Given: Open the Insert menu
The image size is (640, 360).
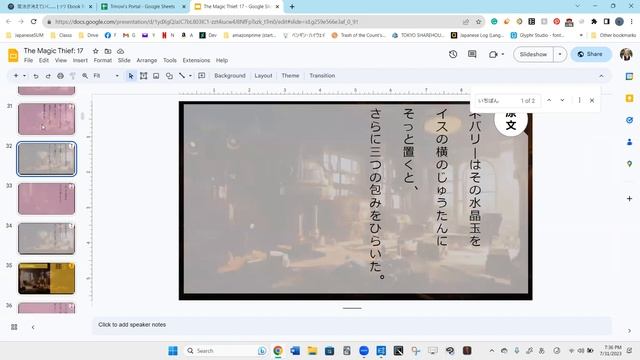Looking at the screenshot, I should tap(80, 60).
